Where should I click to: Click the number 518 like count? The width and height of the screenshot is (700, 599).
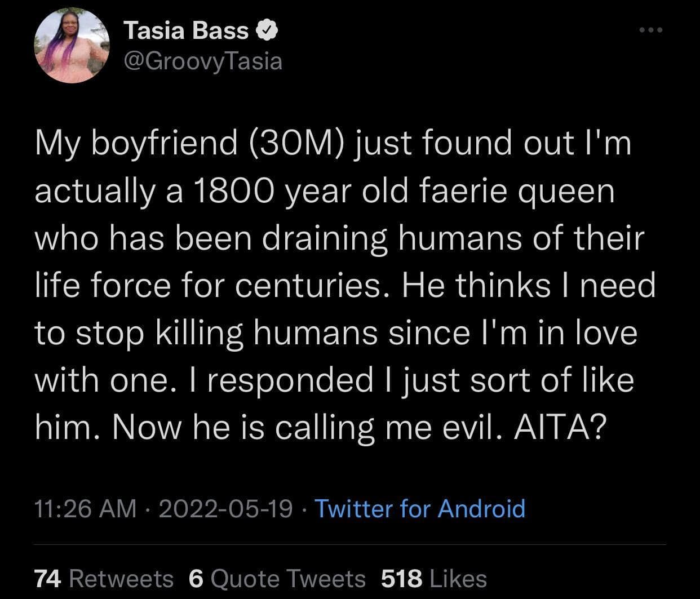(x=402, y=579)
